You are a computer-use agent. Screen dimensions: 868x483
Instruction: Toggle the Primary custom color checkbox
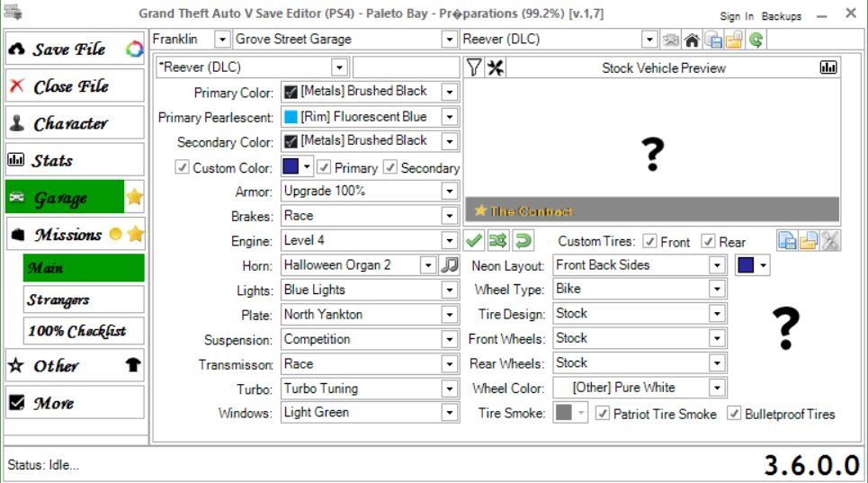[x=324, y=167]
